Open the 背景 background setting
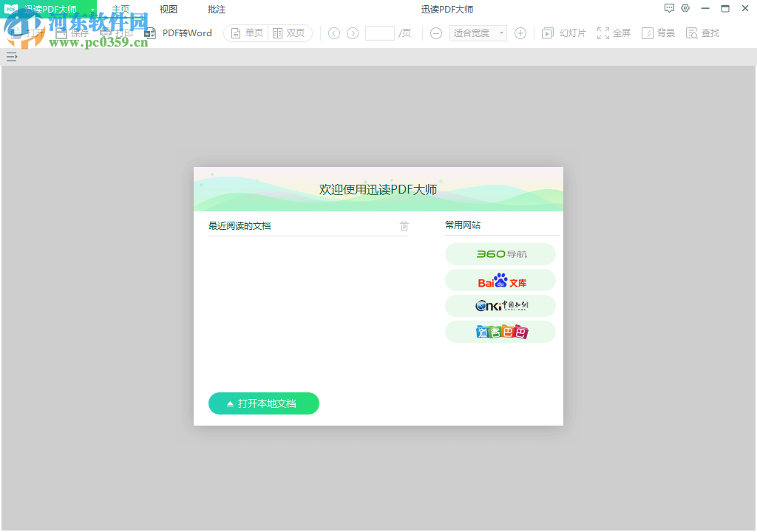757x532 pixels. 658,33
